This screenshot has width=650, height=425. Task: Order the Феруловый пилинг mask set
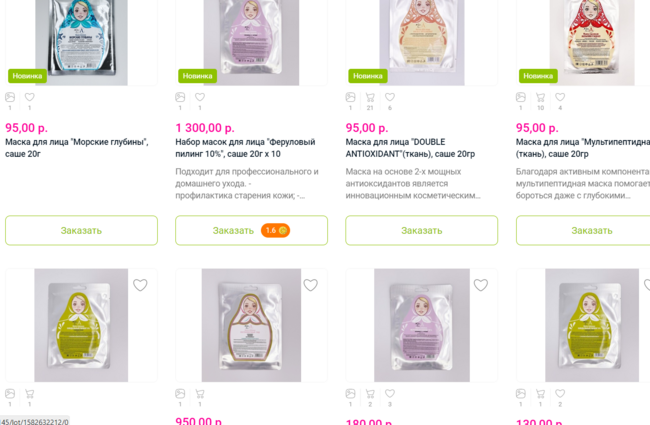[x=251, y=230]
